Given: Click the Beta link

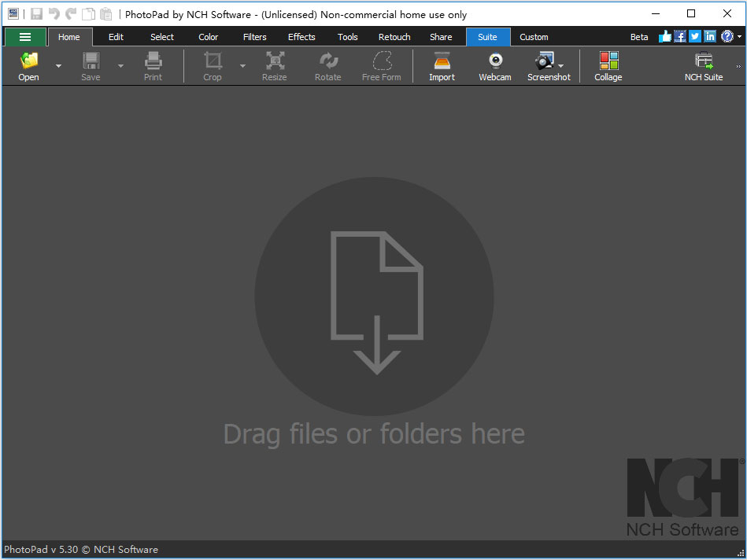Looking at the screenshot, I should [639, 37].
